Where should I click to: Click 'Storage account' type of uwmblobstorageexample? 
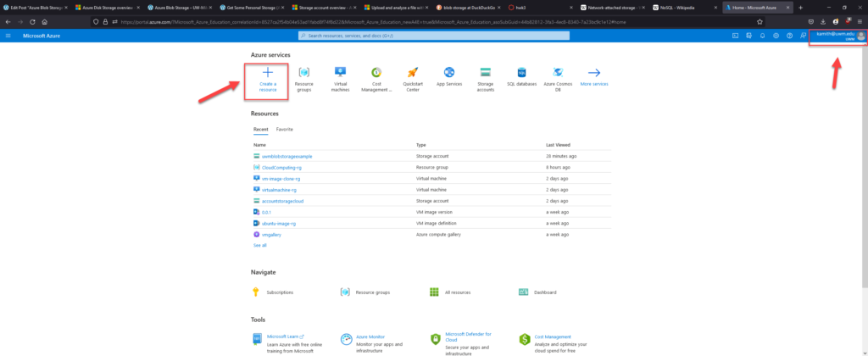(432, 156)
